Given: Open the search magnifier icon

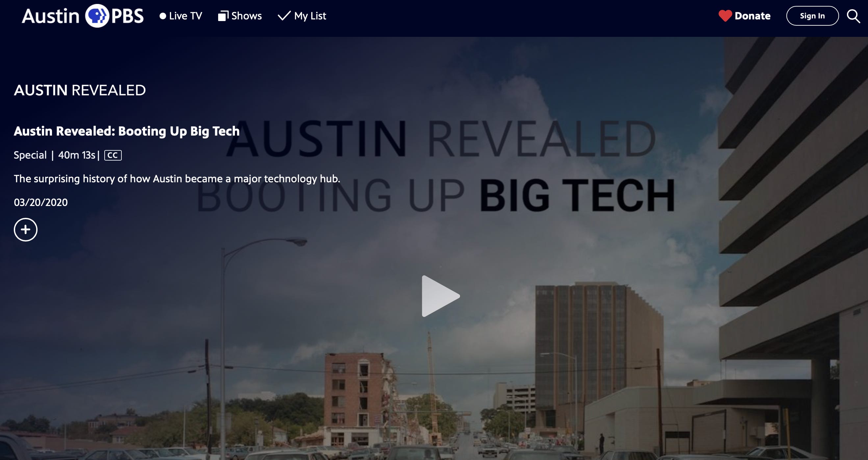Looking at the screenshot, I should [x=853, y=16].
